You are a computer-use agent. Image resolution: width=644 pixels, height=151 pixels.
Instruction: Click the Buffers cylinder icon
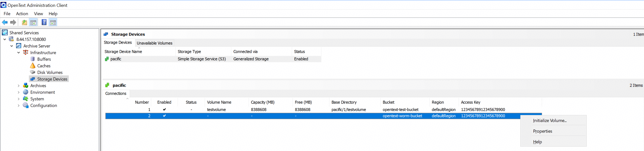point(32,59)
